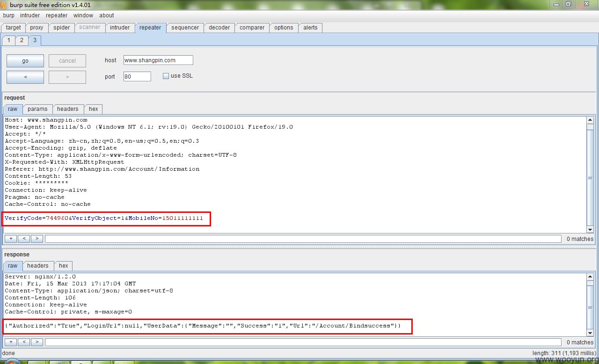This screenshot has height=364, width=599.
Task: Click the response search text field
Action: click(303, 342)
